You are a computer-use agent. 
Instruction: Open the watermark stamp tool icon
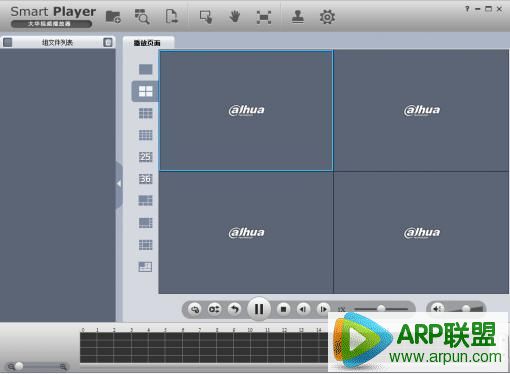[x=298, y=17]
